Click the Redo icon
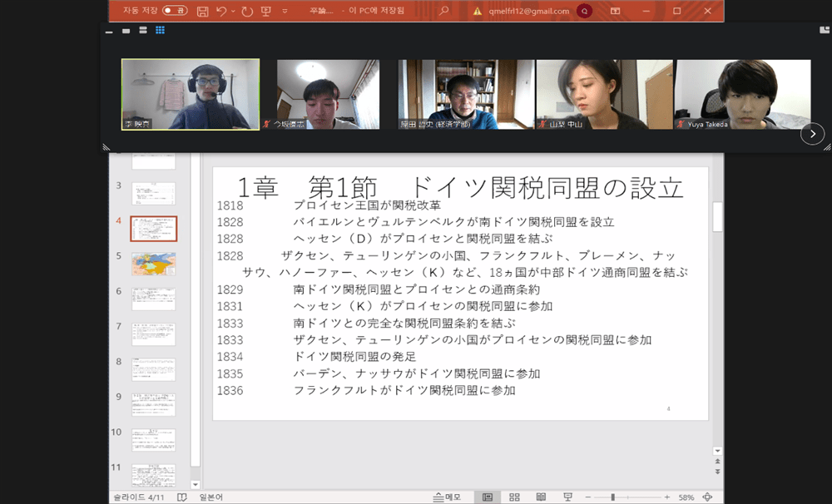Viewport: 832px width, 504px height. (x=247, y=11)
